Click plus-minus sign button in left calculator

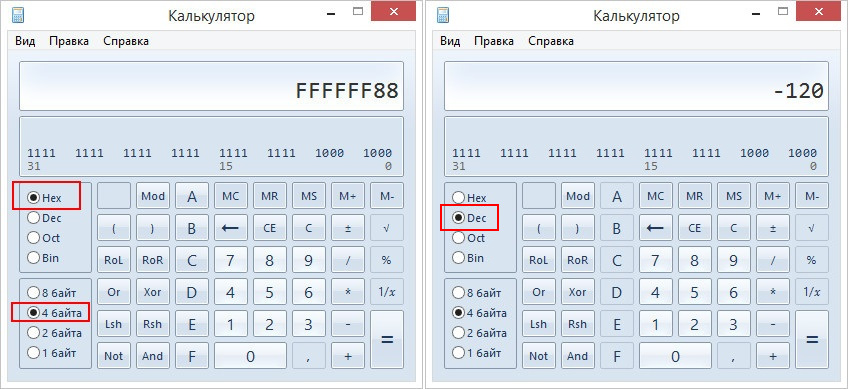348,228
